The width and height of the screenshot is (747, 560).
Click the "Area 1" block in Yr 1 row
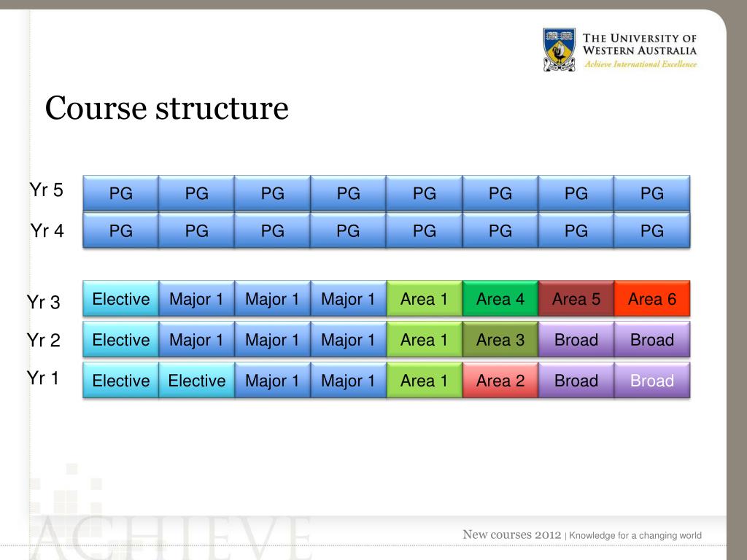pos(424,380)
